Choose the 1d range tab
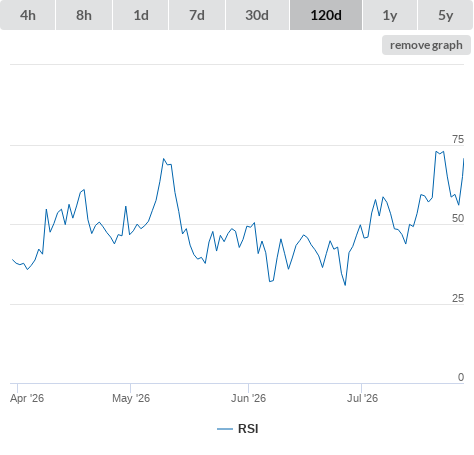The width and height of the screenshot is (474, 455). pos(141,15)
